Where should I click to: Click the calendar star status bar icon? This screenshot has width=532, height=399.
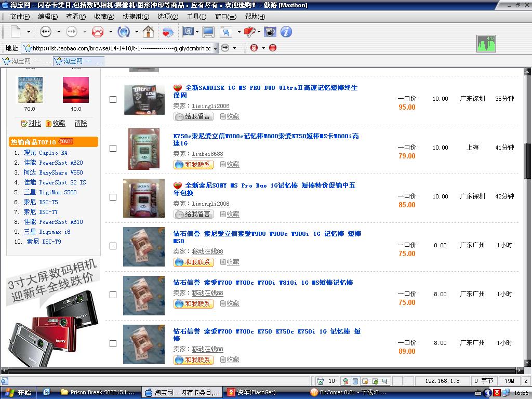pyautogui.click(x=365, y=381)
